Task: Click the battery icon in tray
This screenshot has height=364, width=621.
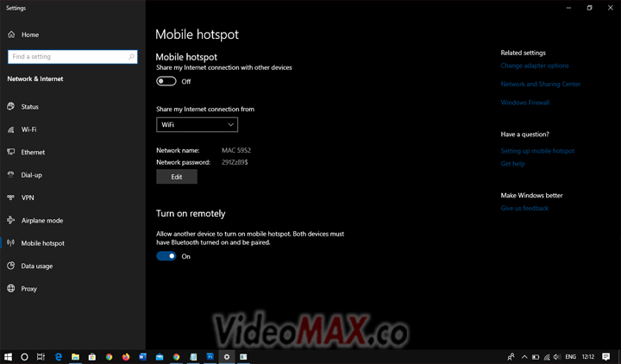Action: click(536, 357)
